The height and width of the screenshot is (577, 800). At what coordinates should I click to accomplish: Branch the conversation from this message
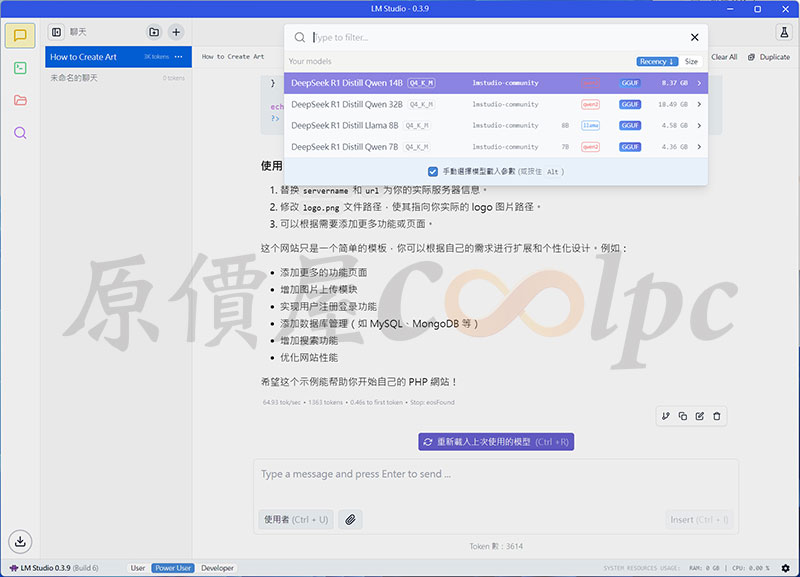pyautogui.click(x=666, y=416)
